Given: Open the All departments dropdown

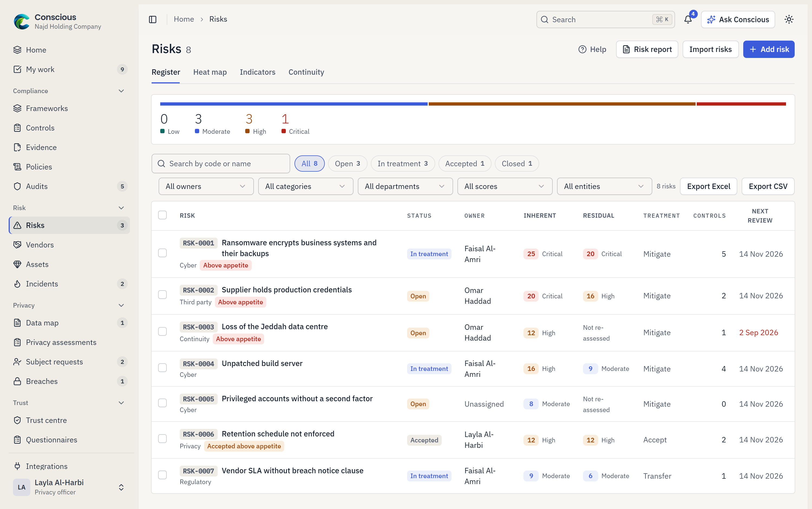Looking at the screenshot, I should pyautogui.click(x=405, y=187).
